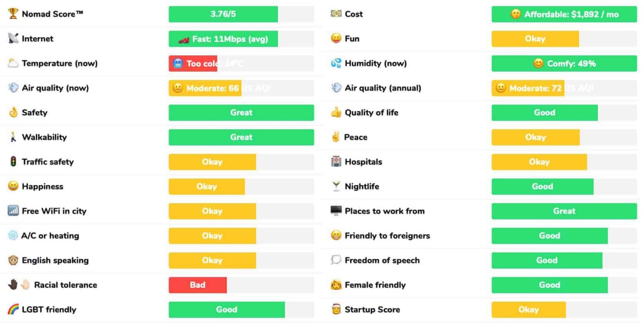The height and width of the screenshot is (334, 644).
Task: Click the cocktail glass Nightlife icon
Action: [x=336, y=186]
